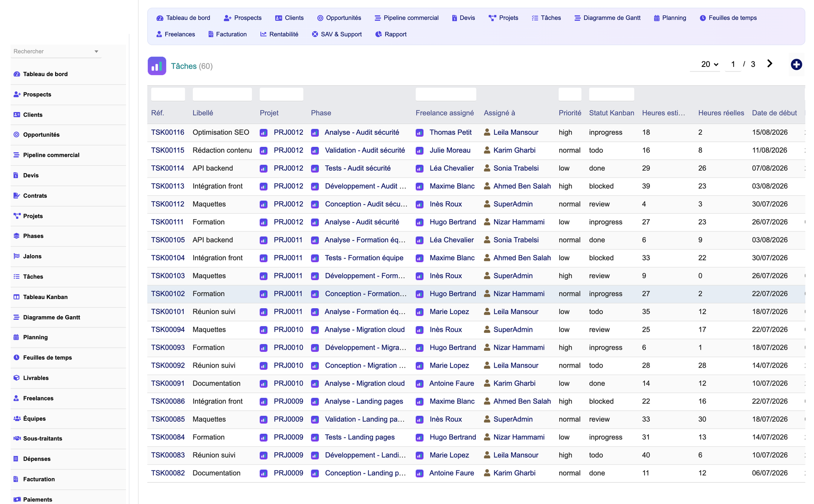Click the current page number field
The width and height of the screenshot is (814, 504).
coord(733,64)
